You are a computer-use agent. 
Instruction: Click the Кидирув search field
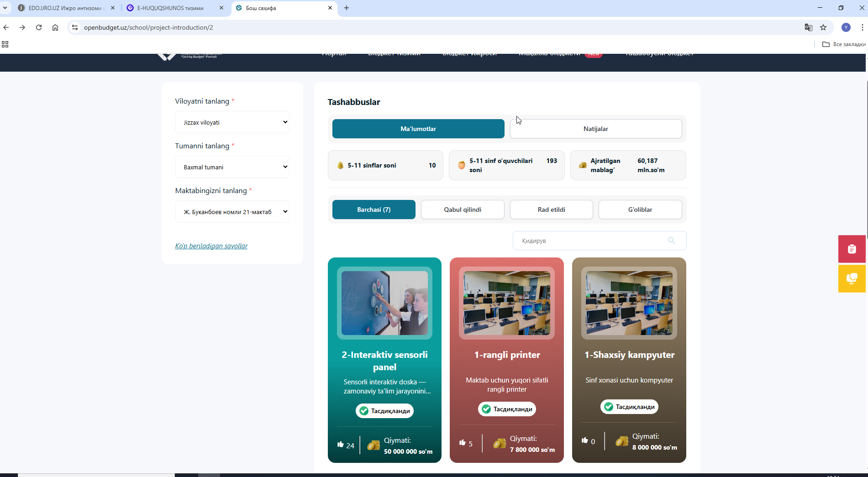click(x=600, y=241)
